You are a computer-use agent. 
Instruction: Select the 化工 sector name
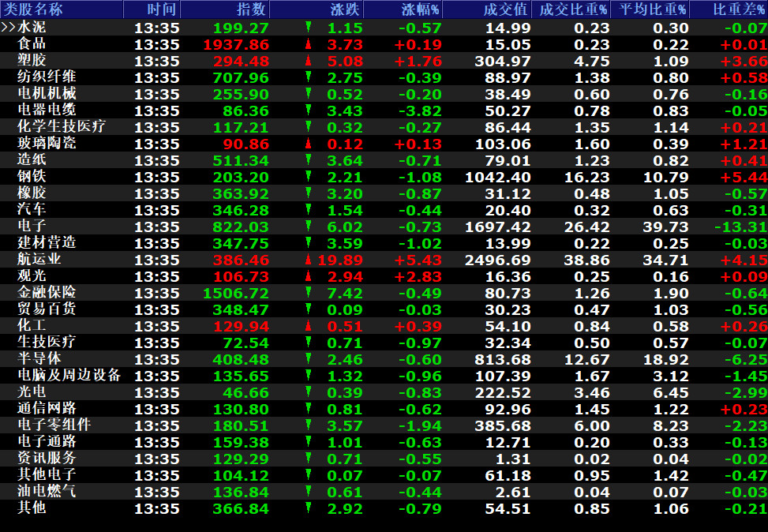coord(32,325)
